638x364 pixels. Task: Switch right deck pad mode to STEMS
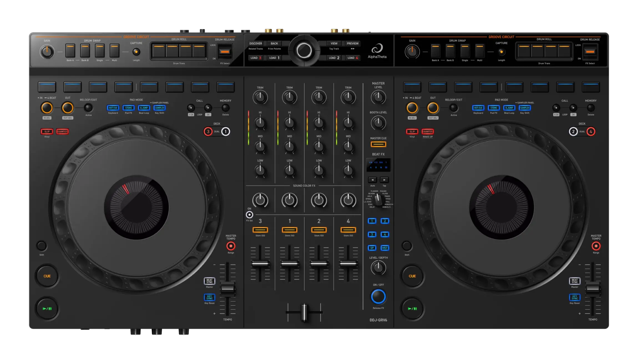(x=493, y=108)
